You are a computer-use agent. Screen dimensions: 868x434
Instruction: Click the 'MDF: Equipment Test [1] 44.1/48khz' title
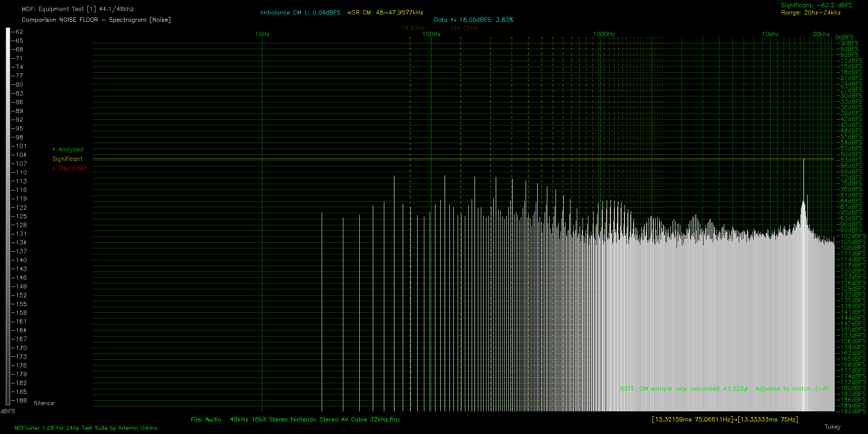78,9
